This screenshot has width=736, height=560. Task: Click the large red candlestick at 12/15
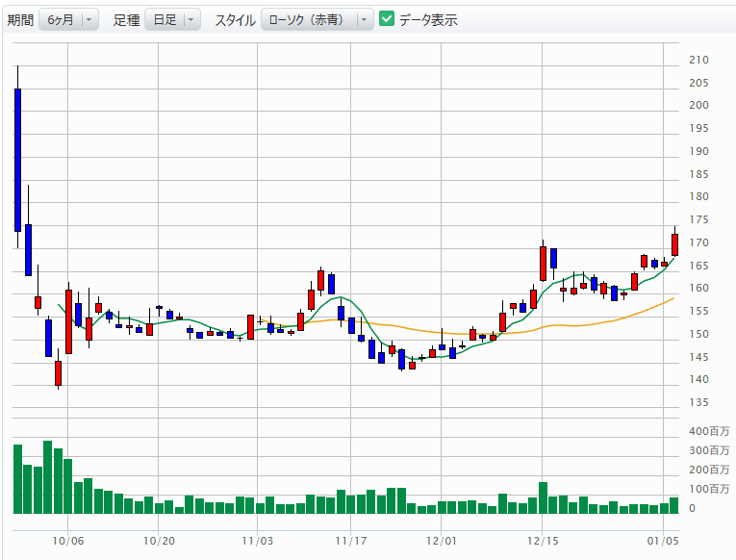pos(543,263)
